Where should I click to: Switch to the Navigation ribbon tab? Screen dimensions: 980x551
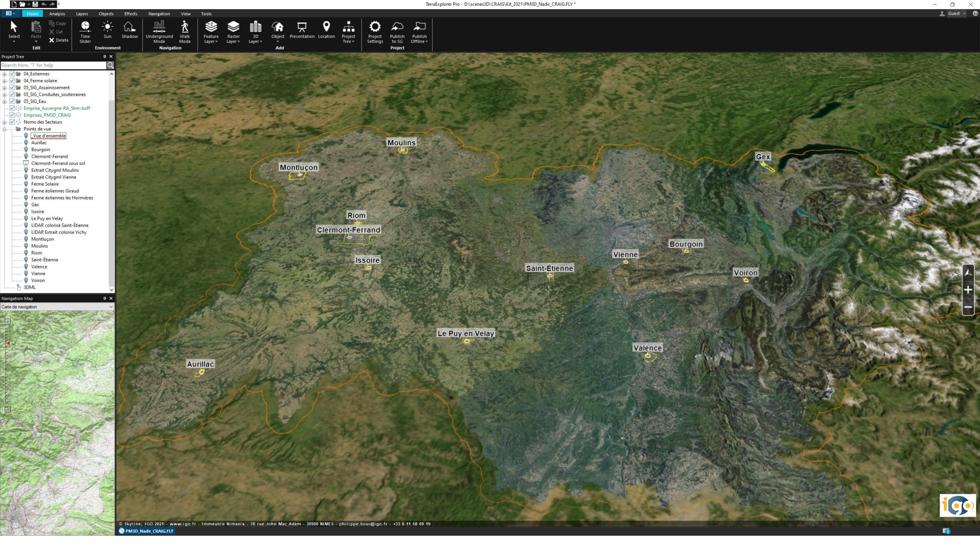pyautogui.click(x=159, y=14)
